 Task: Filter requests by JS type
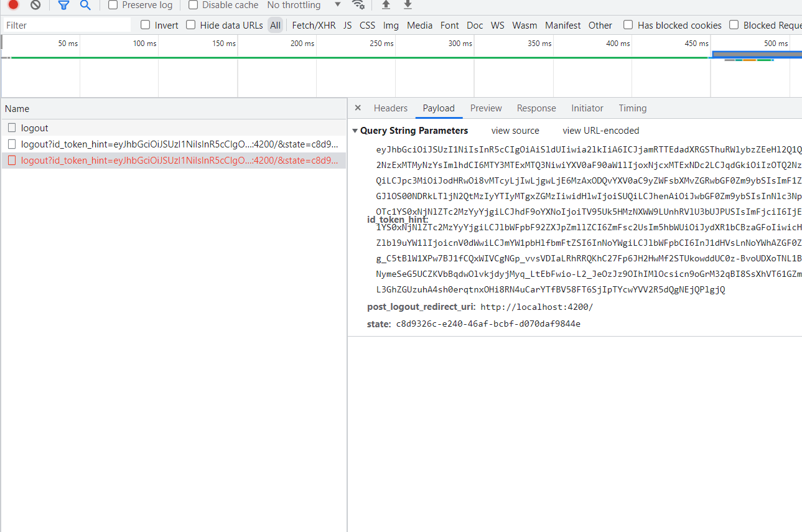(x=348, y=26)
